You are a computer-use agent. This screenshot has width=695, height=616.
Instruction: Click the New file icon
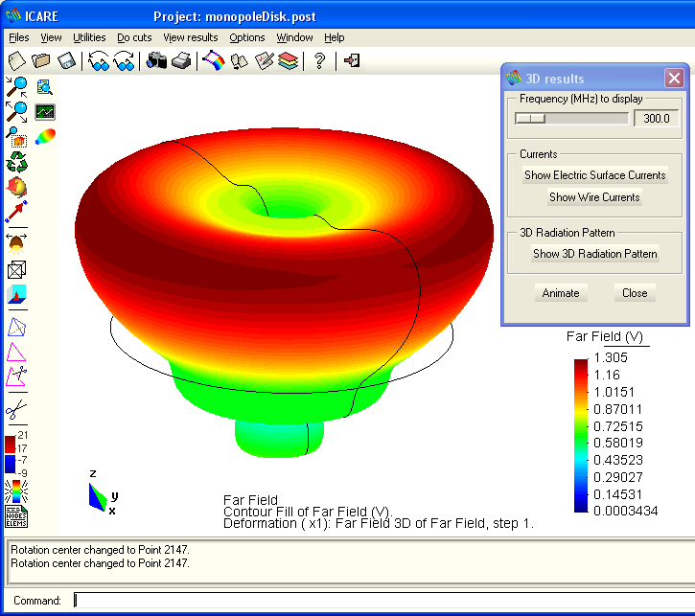[17, 60]
